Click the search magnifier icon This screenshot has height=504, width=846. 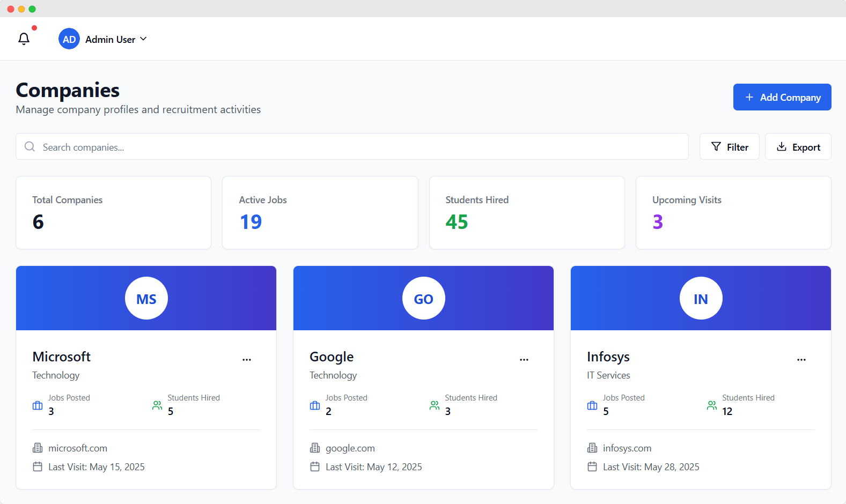pyautogui.click(x=30, y=146)
